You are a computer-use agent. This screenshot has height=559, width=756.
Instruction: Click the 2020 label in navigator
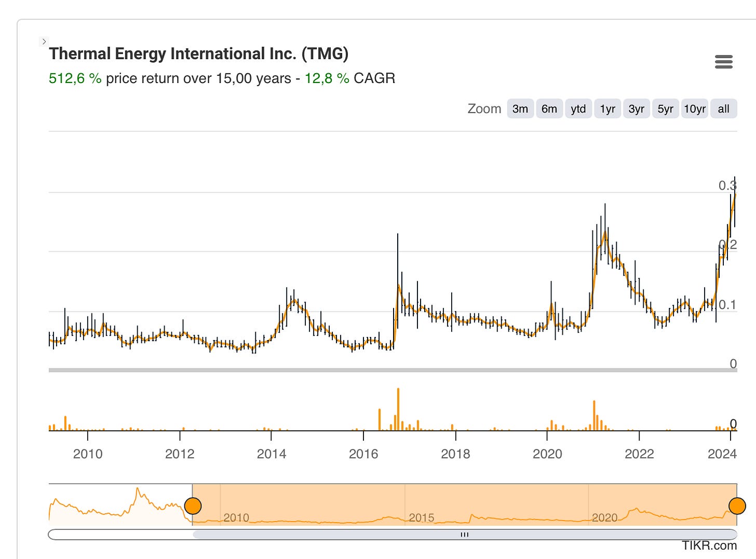pos(605,517)
